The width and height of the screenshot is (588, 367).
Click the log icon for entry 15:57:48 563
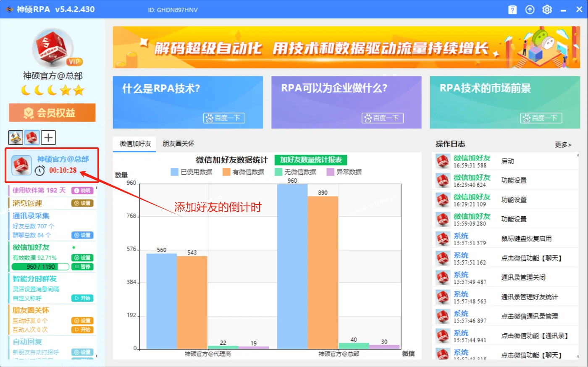click(443, 297)
